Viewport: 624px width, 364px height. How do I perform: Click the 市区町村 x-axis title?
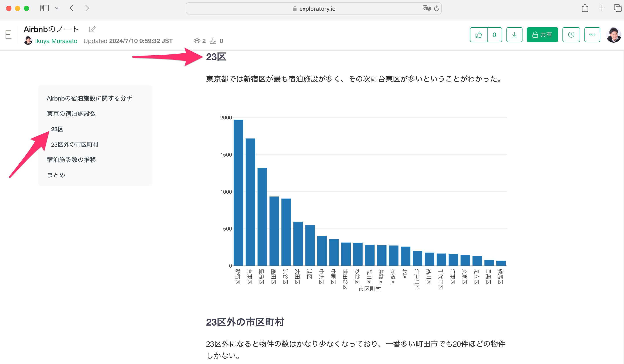coord(370,289)
